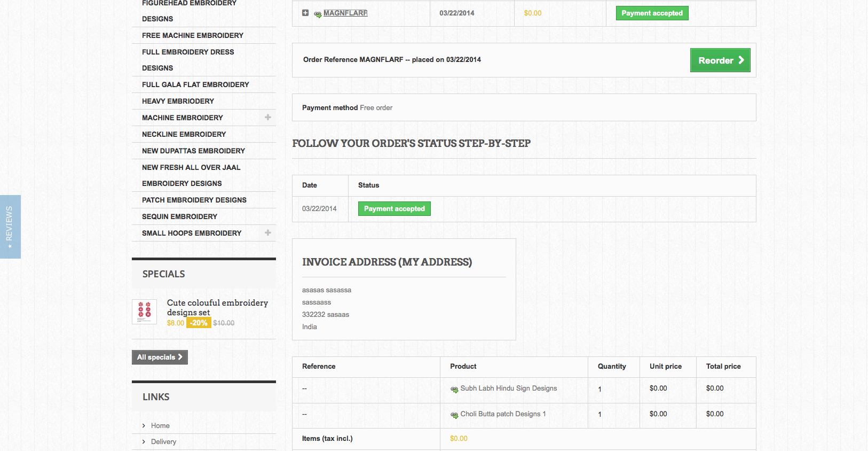Image resolution: width=868 pixels, height=451 pixels.
Task: Click download icon beside MAGNFLARF reference
Action: [318, 14]
